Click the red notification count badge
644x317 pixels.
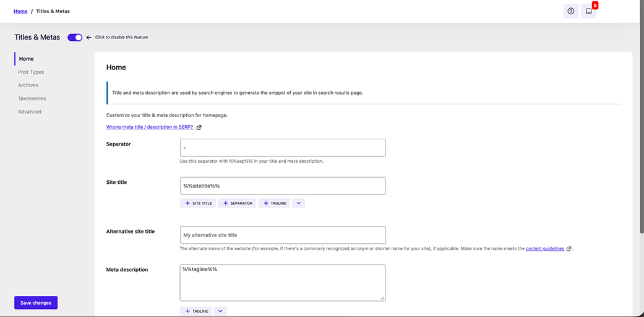pyautogui.click(x=595, y=6)
